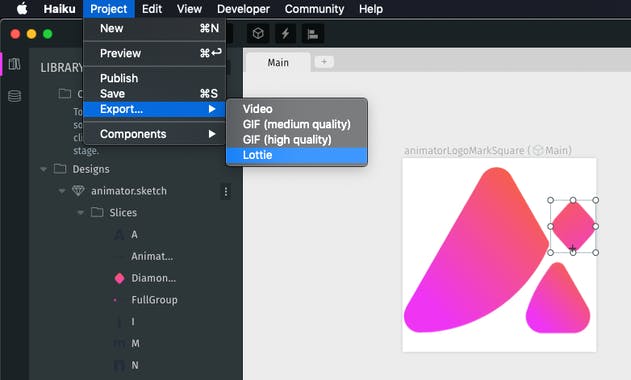The image size is (631, 380).
Task: Export as GIF (high quality)
Action: coord(297,140)
